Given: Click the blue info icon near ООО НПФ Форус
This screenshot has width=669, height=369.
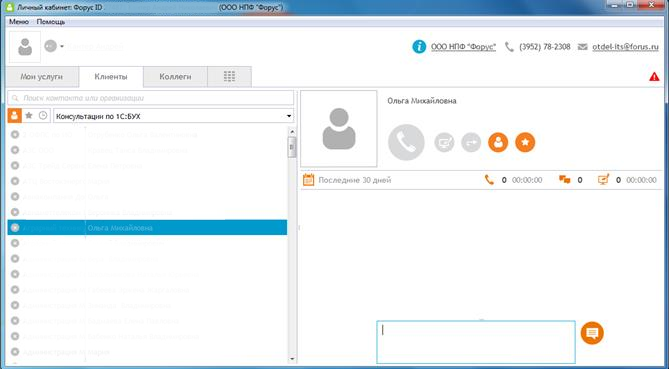Looking at the screenshot, I should pos(419,46).
